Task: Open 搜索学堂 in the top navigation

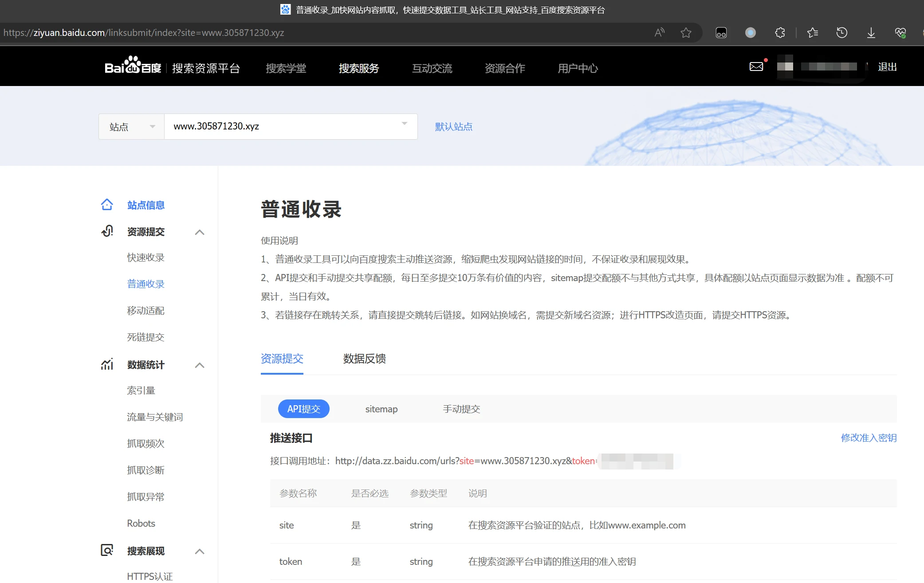Action: [x=286, y=68]
